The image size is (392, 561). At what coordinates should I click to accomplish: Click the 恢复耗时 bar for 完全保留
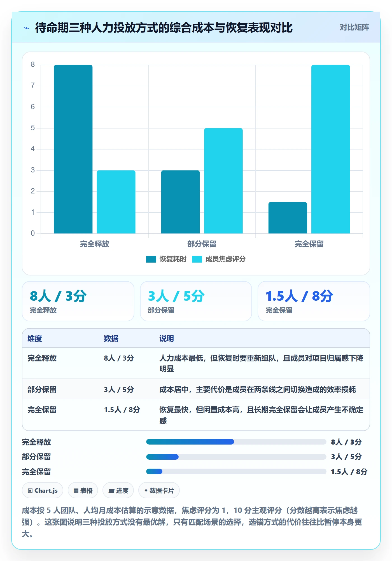pos(288,218)
